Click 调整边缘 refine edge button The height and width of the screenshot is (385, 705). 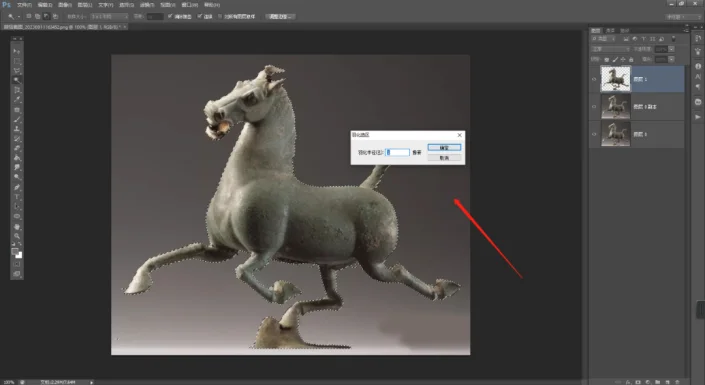[280, 17]
